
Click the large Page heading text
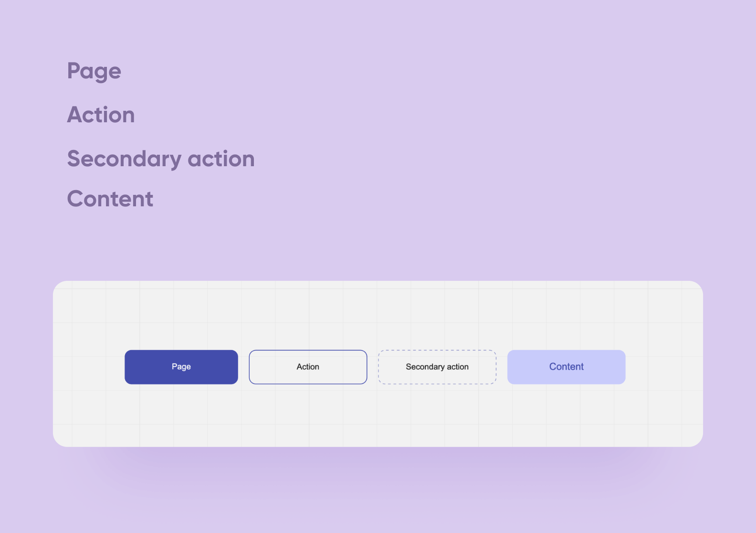coord(94,72)
